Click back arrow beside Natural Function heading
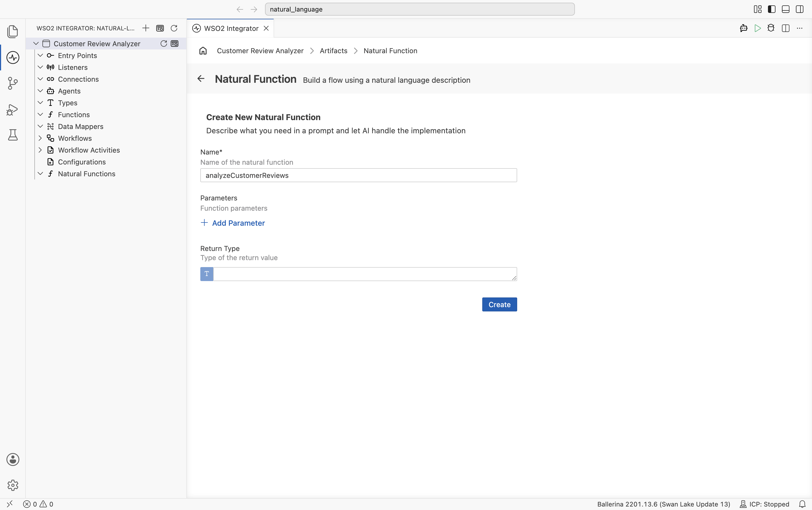This screenshot has height=510, width=812. tap(201, 78)
